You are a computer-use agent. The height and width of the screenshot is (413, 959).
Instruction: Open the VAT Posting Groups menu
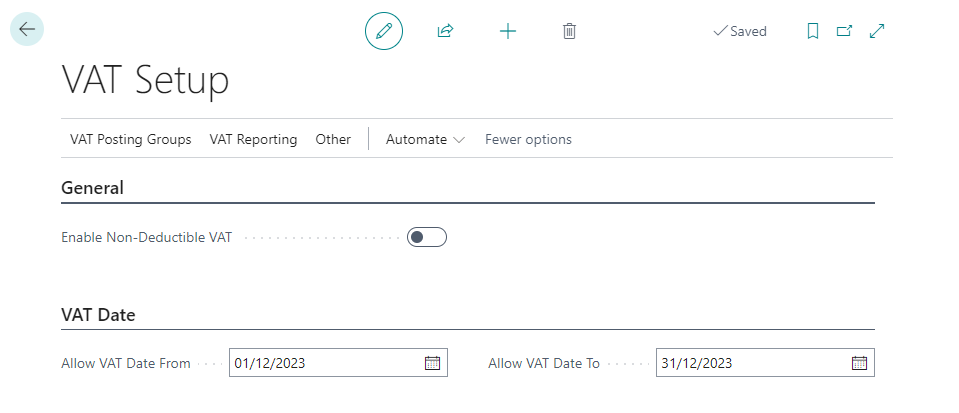coord(131,140)
